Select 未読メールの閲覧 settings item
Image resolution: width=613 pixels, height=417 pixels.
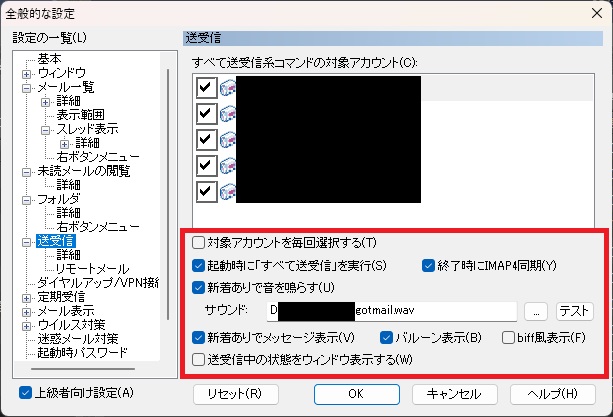[x=84, y=171]
